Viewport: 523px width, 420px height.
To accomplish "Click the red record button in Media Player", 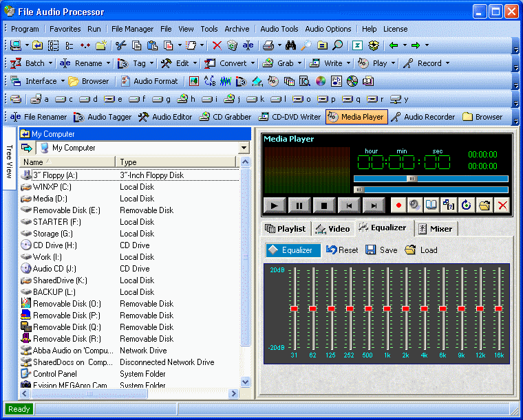I will point(398,205).
